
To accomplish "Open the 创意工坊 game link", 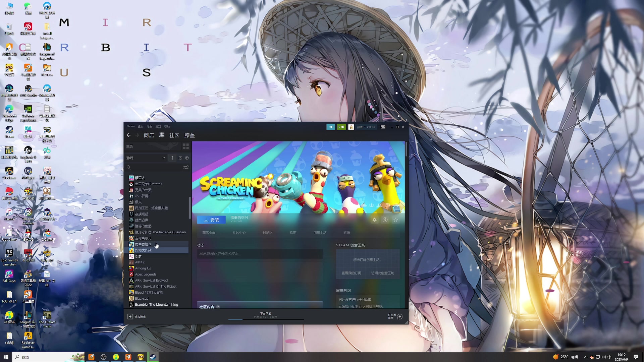I will point(320,233).
